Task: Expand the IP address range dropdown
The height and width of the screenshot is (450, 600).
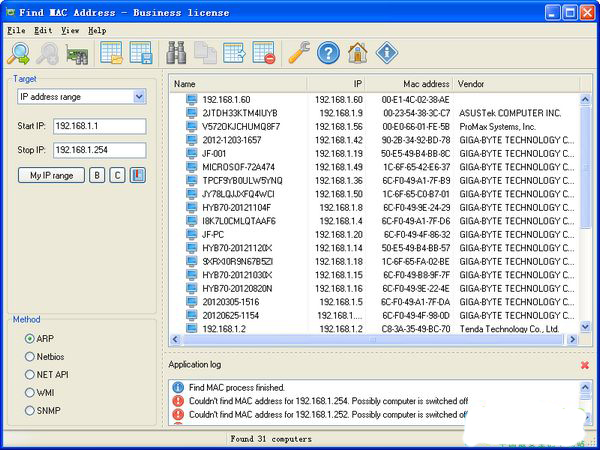Action: click(138, 97)
